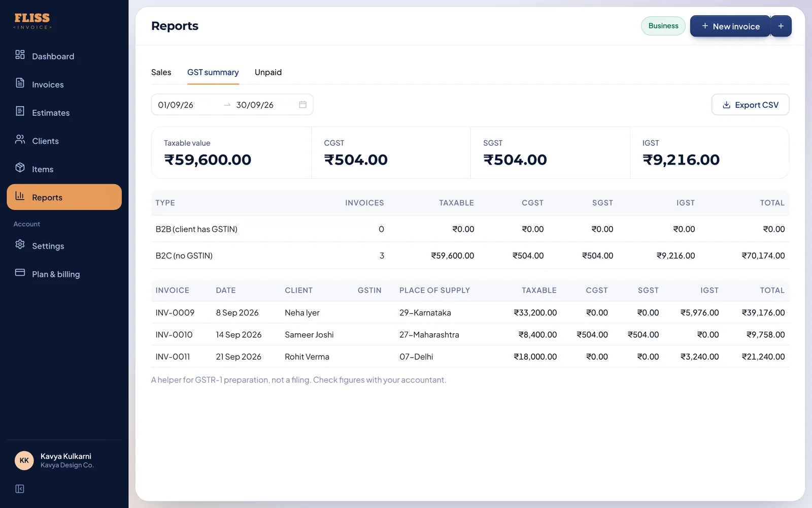This screenshot has width=812, height=508.
Task: Click the Clients people icon
Action: (x=20, y=139)
